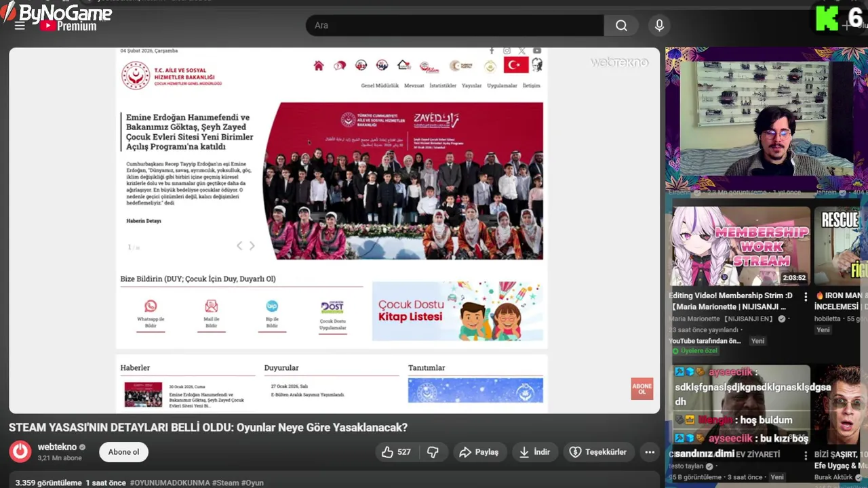
Task: Open E-Bülten Aralık Sayımız Yayınlandı announcement
Action: [x=308, y=394]
